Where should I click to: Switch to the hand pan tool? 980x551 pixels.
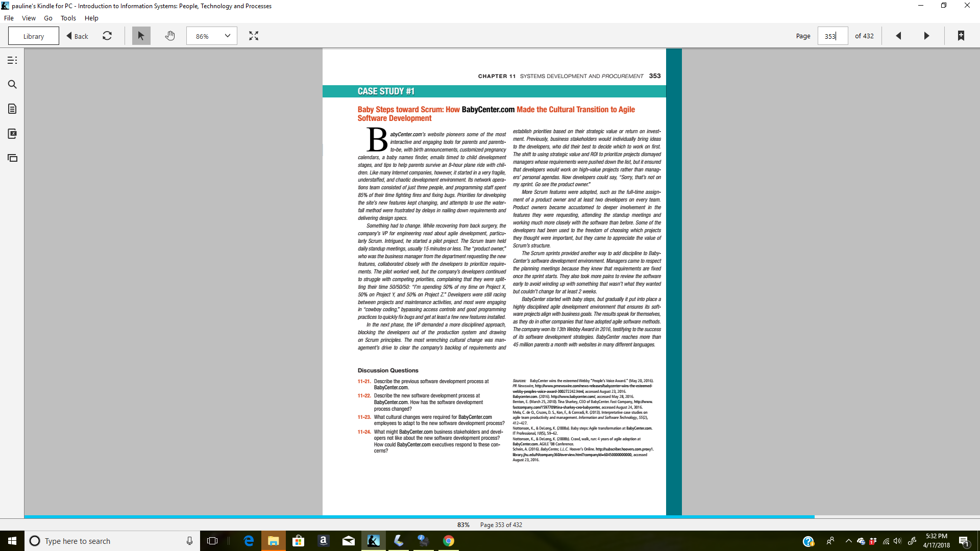(170, 36)
